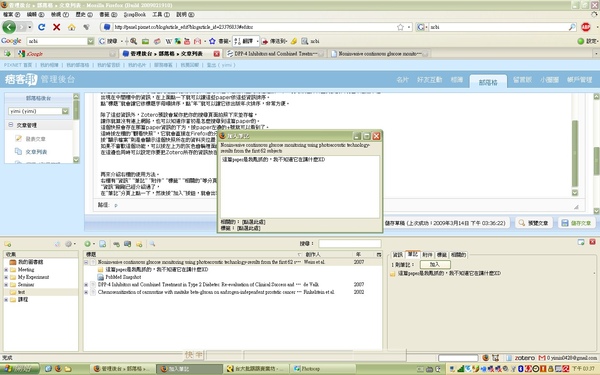Expand the Meeting collection
Screen dimensions: 600x375
tap(6, 269)
